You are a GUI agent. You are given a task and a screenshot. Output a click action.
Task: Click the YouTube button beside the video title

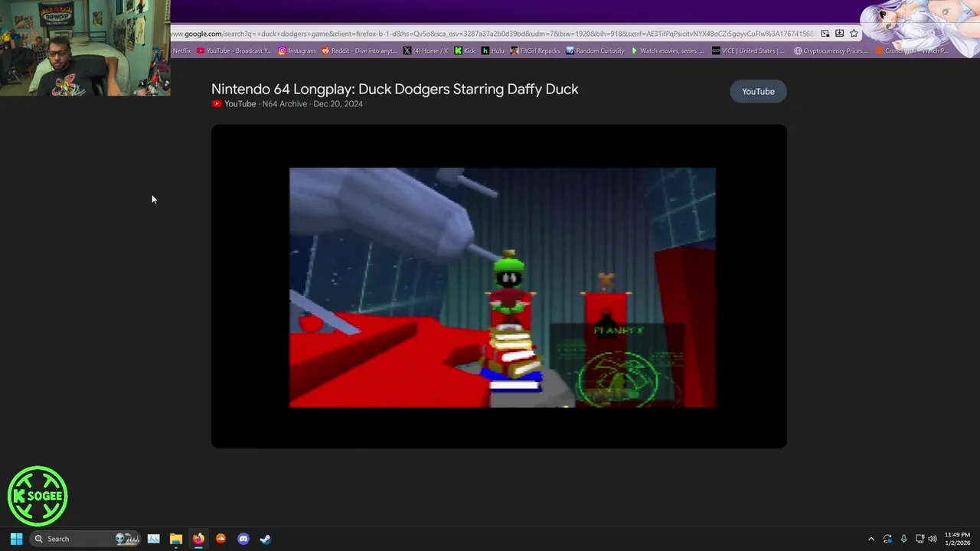pyautogui.click(x=758, y=91)
